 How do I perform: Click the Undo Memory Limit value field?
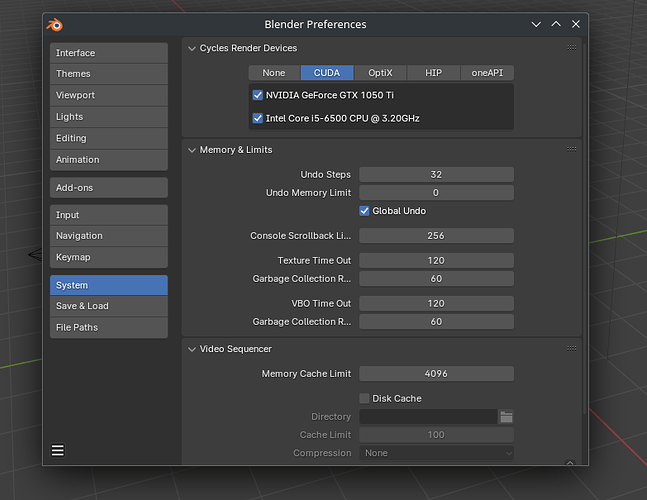(x=437, y=193)
